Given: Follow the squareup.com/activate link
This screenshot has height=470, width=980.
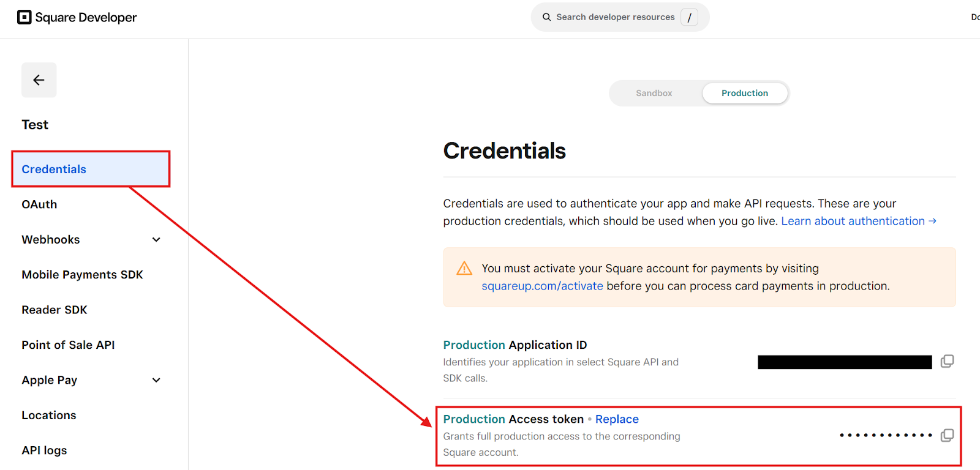Looking at the screenshot, I should click(x=542, y=286).
